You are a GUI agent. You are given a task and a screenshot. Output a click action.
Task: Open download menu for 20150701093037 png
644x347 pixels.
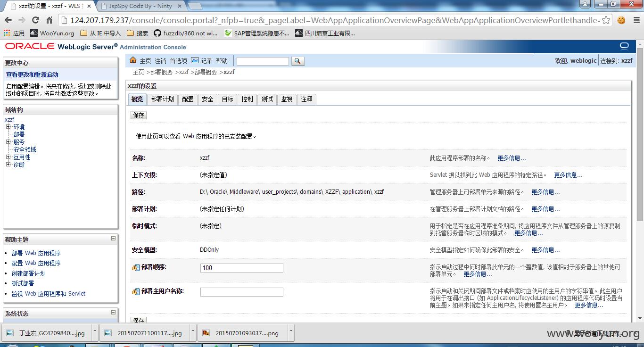291,332
